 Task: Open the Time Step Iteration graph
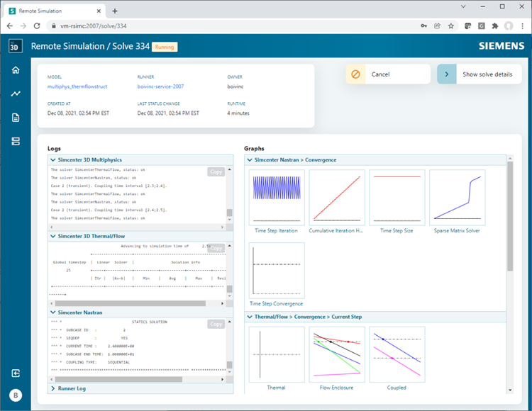click(277, 198)
